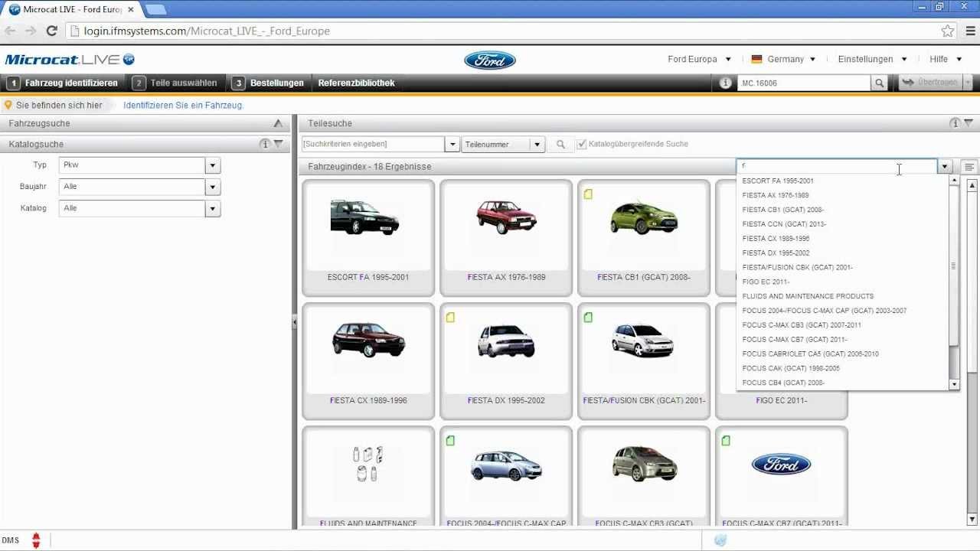Click yellow note icon on Fiesta CB1 card
Screen dimensions: 980x551
[x=588, y=194]
